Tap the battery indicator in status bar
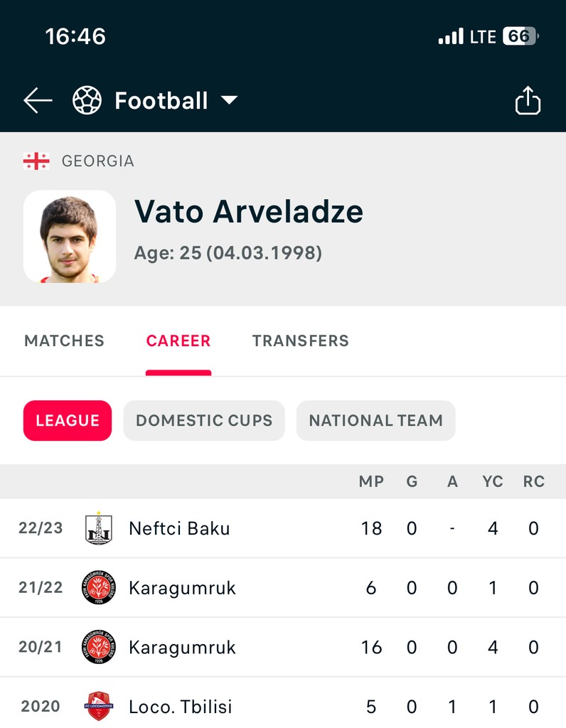 (520, 36)
